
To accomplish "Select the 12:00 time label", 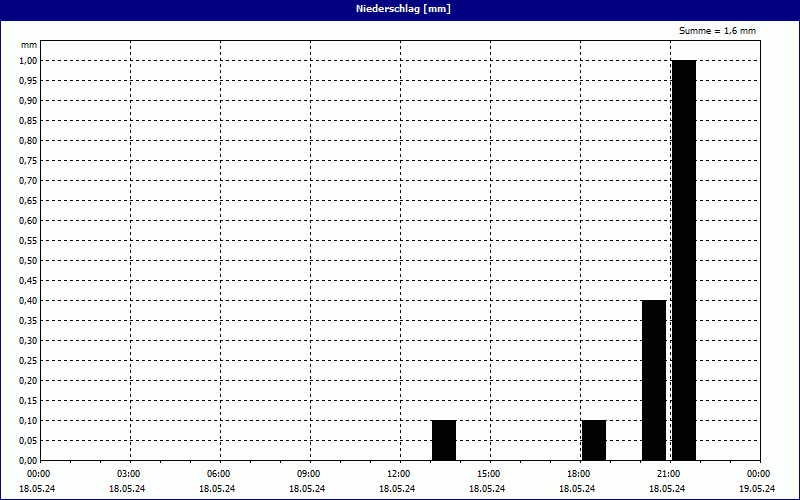I will 398,474.
